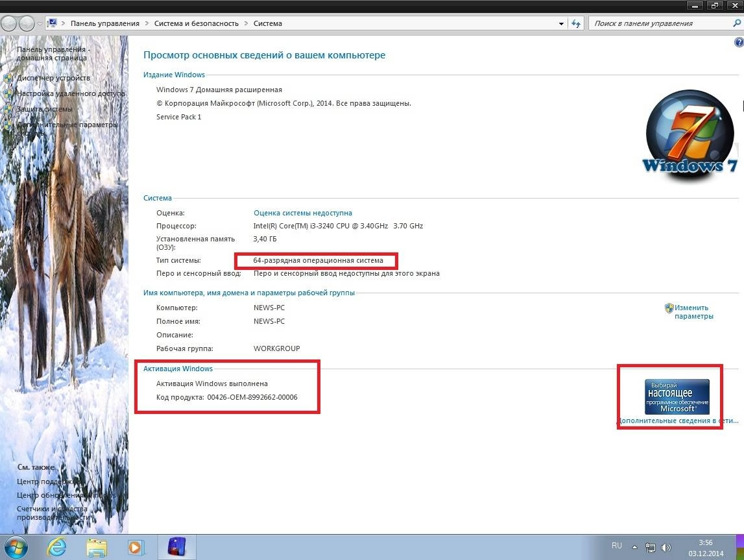The width and height of the screenshot is (744, 560).
Task: Select the WORKGROUP value
Action: [276, 348]
